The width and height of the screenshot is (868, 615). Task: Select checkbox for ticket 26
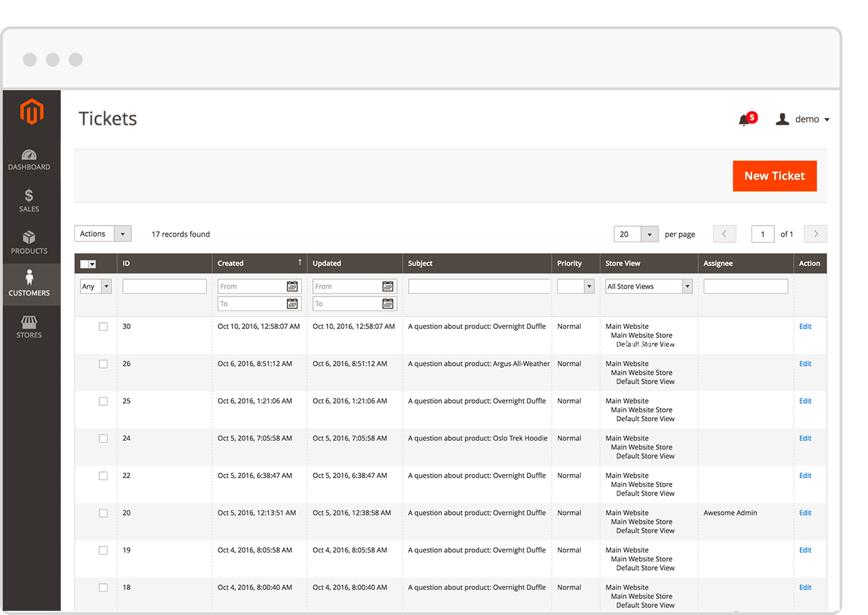[103, 364]
